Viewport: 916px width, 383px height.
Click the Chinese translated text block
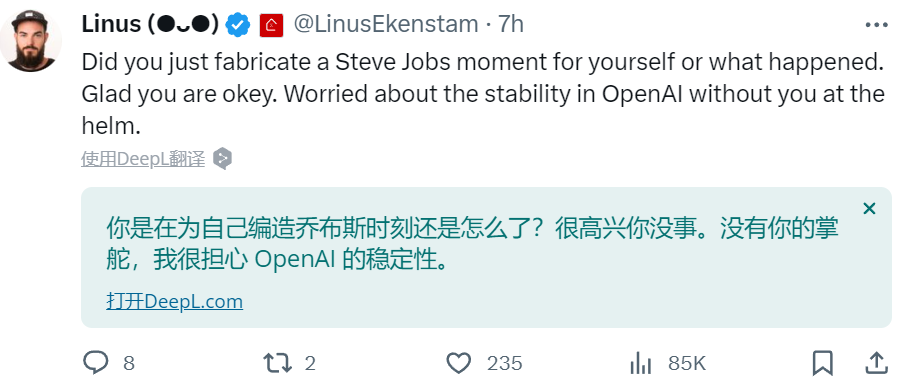(473, 244)
